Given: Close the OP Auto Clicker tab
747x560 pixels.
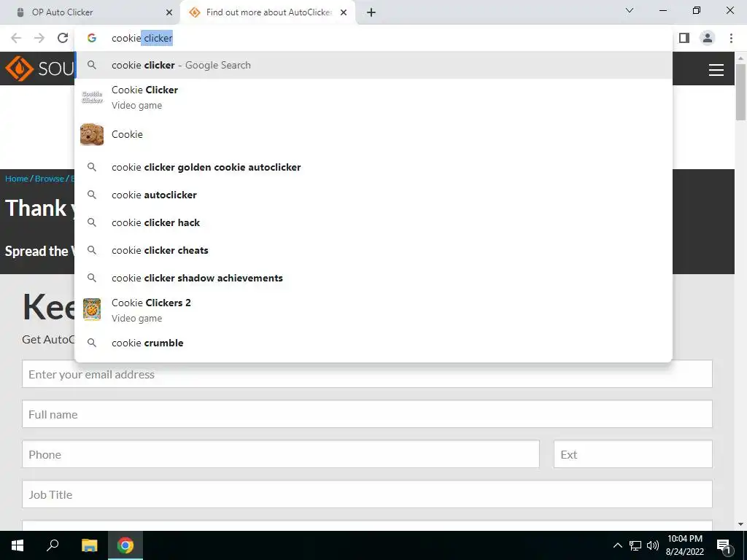Looking at the screenshot, I should tap(169, 12).
